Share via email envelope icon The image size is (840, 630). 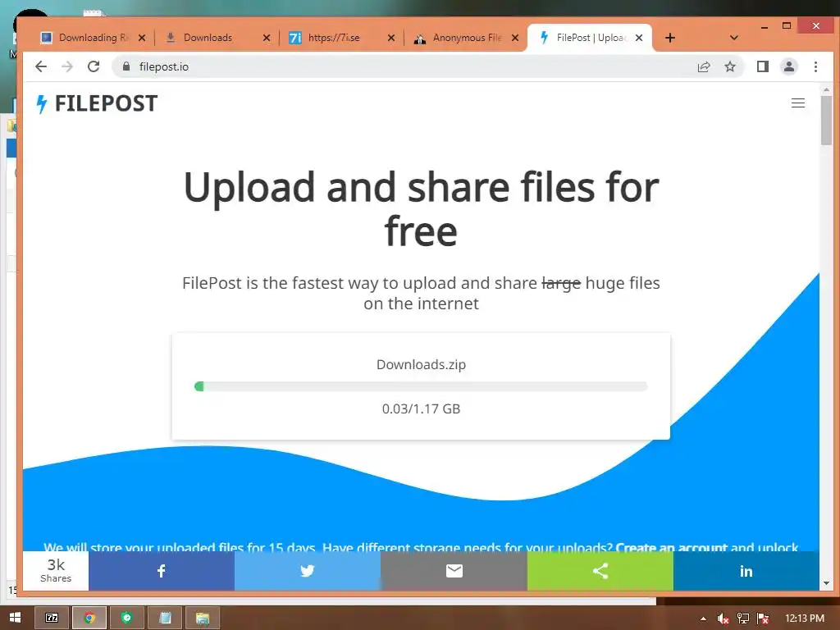click(454, 571)
